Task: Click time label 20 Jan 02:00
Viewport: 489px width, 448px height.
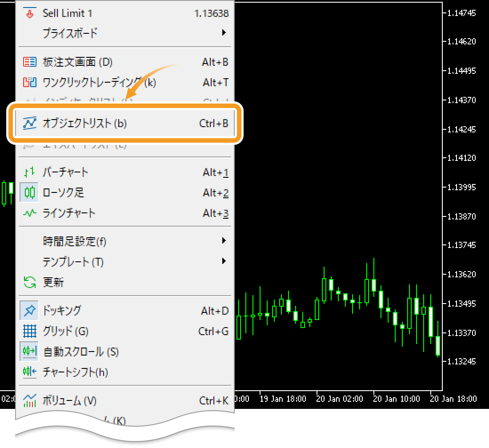Action: [340, 399]
